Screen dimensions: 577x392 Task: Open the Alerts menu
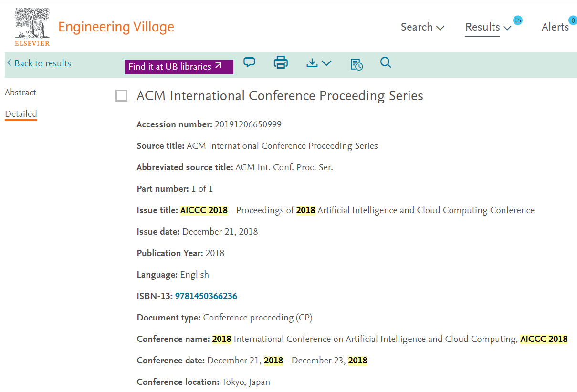point(555,27)
